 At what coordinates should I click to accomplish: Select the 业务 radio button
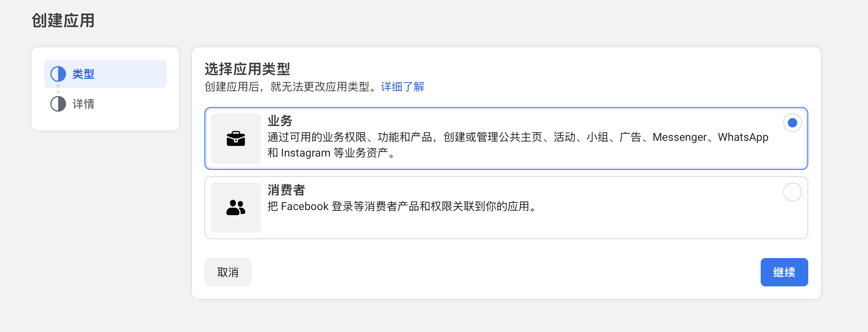[x=792, y=123]
